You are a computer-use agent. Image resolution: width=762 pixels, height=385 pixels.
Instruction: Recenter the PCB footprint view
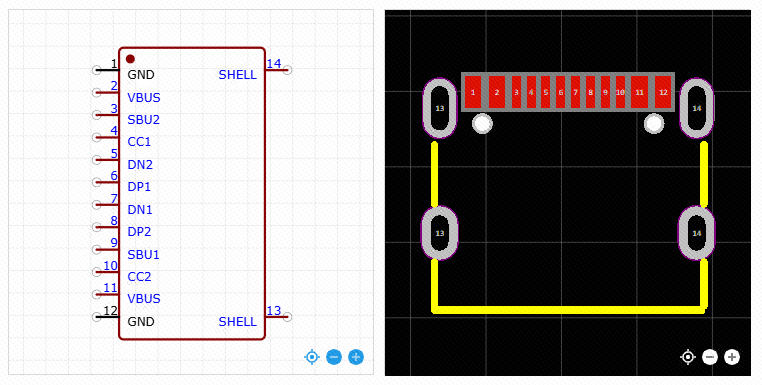tap(688, 357)
